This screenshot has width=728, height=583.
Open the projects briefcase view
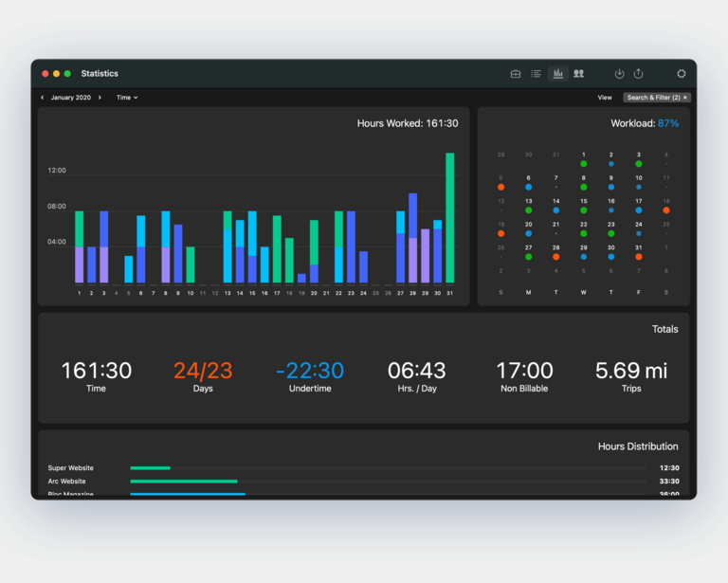click(516, 74)
